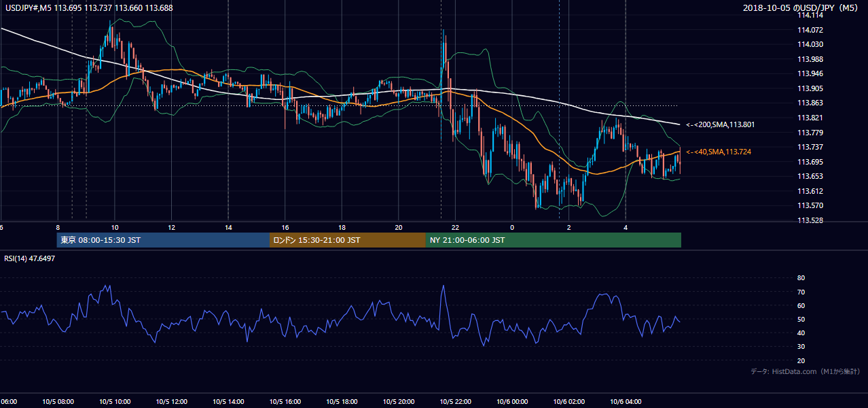Click the 10/5 18:00 time axis label

tap(342, 402)
